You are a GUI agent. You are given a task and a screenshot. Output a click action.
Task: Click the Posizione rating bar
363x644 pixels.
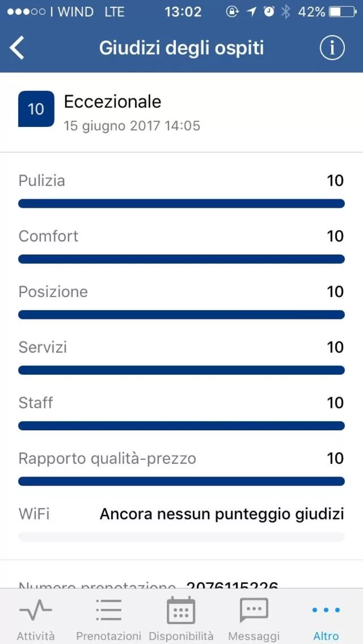click(181, 315)
